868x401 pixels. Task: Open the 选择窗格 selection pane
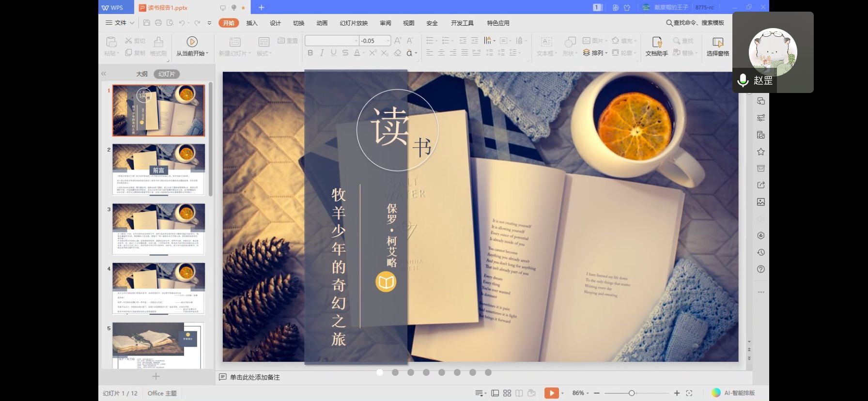(717, 46)
